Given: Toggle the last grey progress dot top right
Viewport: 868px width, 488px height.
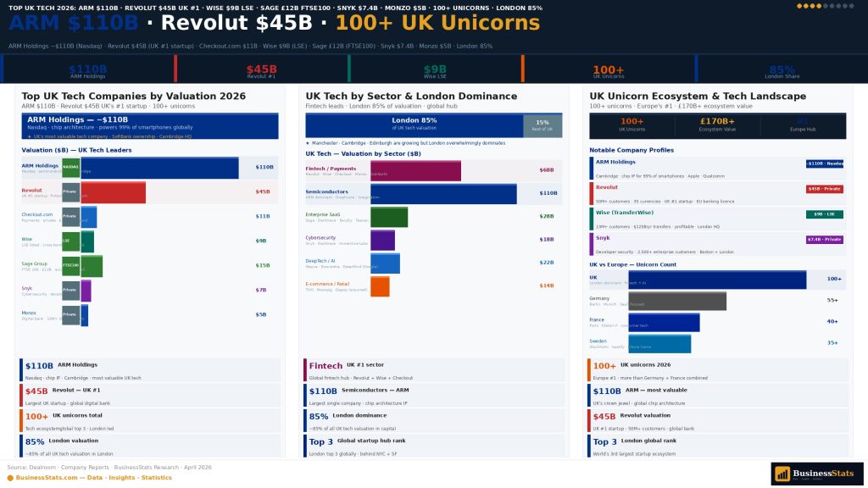Looking at the screenshot, I should [851, 6].
